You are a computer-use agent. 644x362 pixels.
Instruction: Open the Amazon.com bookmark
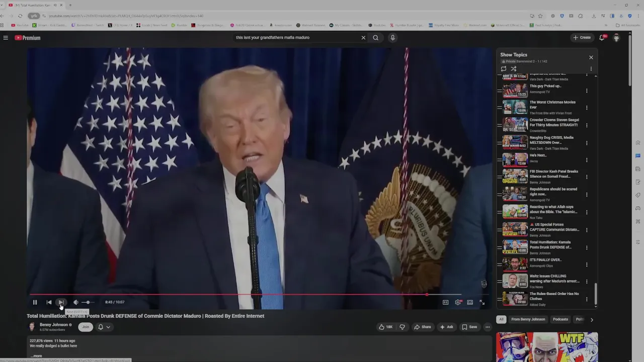tap(281, 25)
